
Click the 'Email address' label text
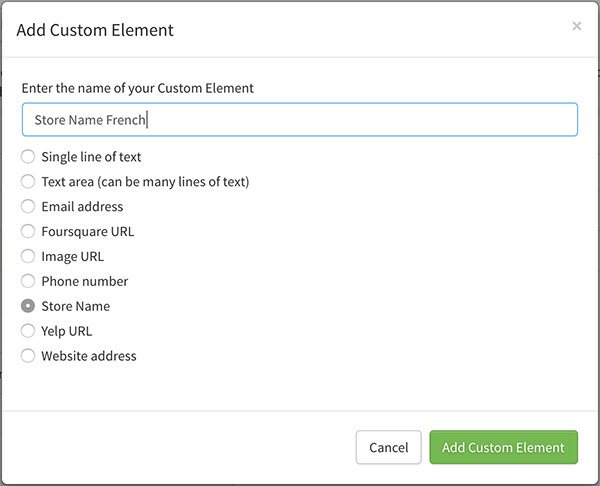[x=82, y=207]
